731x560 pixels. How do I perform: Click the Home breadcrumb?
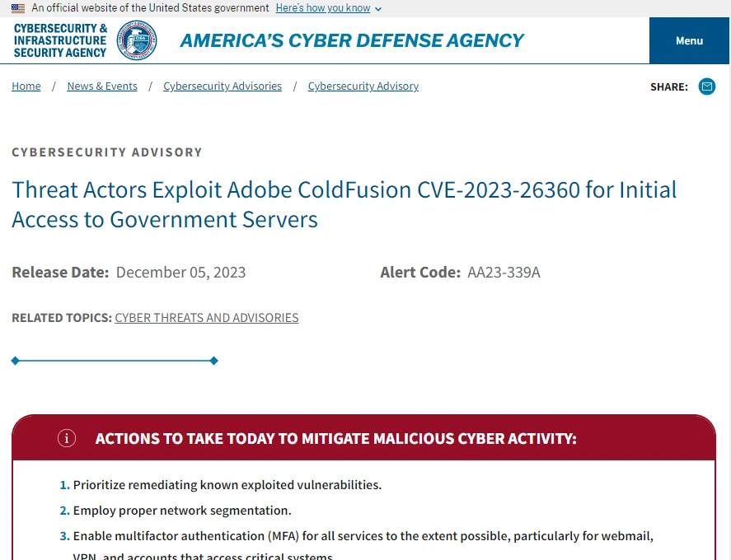click(x=26, y=86)
